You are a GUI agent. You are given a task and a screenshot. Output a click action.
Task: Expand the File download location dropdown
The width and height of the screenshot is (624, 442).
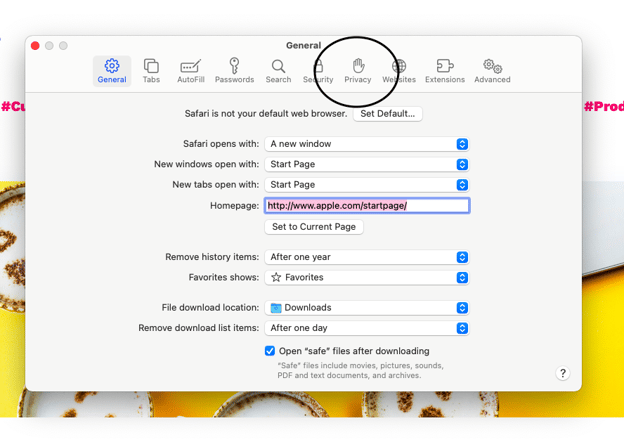coord(367,308)
